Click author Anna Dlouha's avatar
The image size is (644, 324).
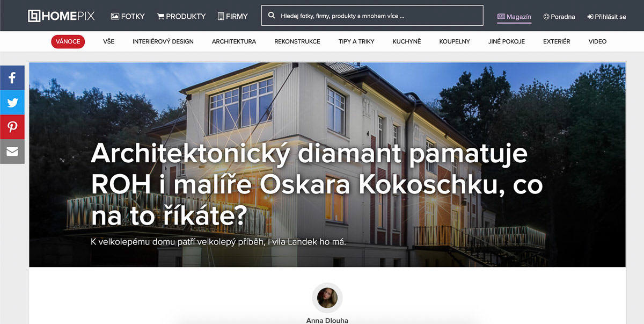327,298
